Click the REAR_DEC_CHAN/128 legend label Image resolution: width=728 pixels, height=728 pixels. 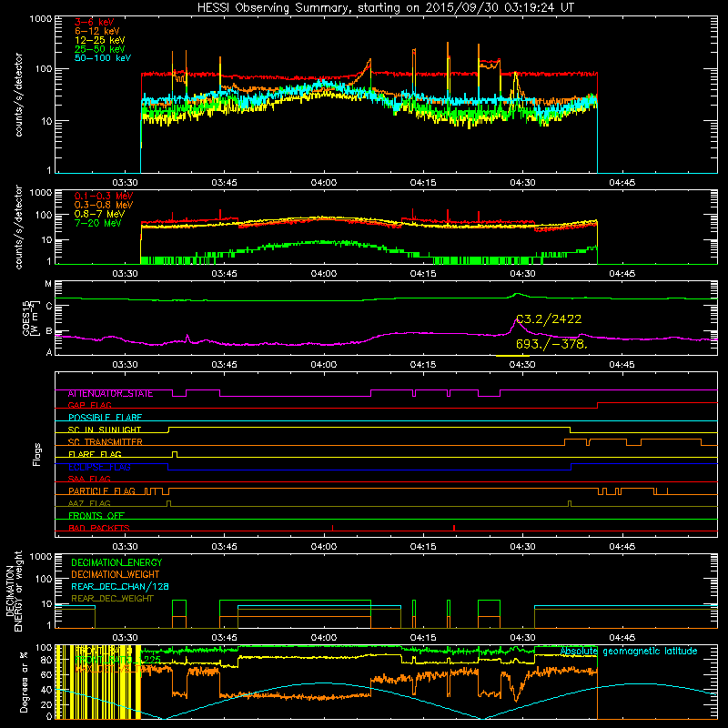point(120,586)
